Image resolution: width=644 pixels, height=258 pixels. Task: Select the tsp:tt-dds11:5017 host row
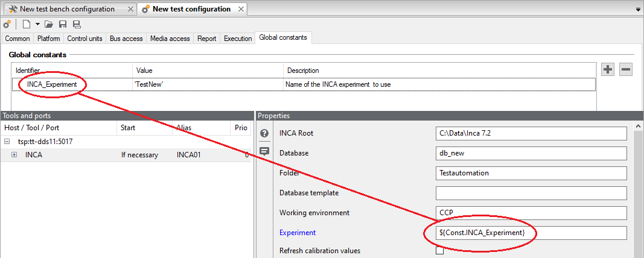(x=126, y=142)
